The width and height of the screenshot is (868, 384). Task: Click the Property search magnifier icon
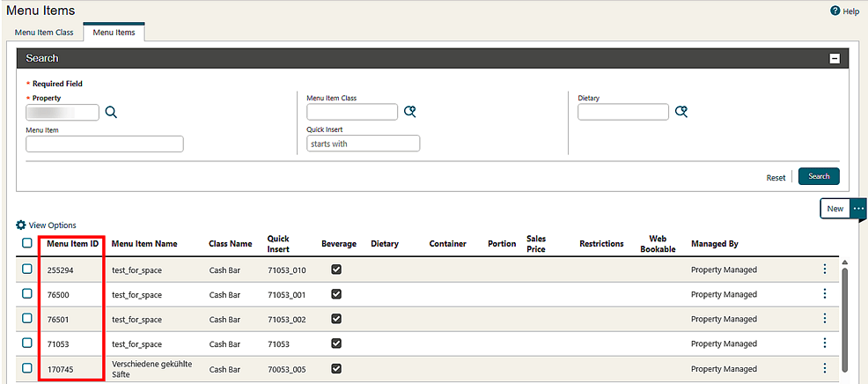point(111,113)
